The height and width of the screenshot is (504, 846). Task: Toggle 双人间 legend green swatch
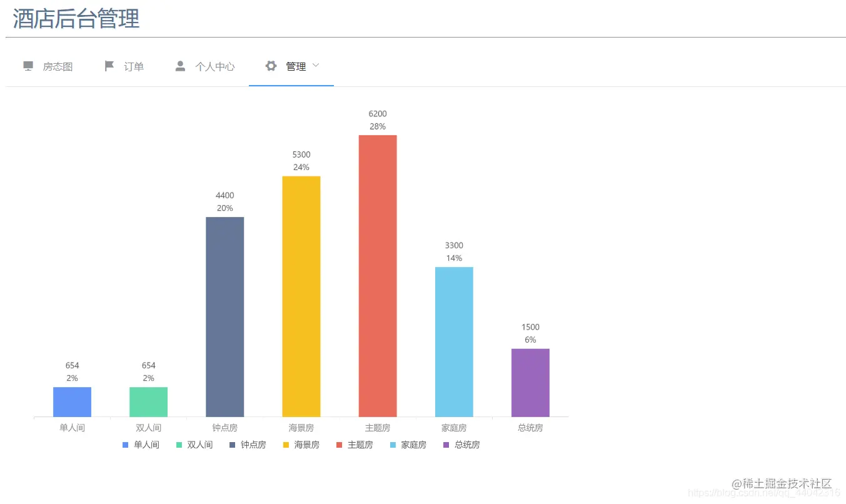click(179, 445)
